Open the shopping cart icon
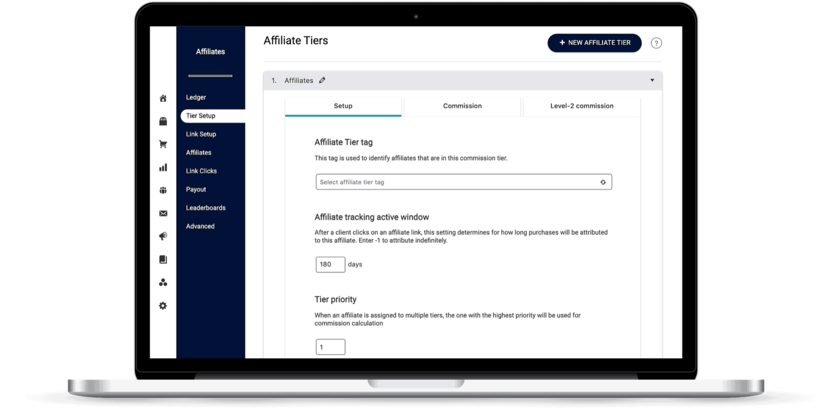 point(163,144)
